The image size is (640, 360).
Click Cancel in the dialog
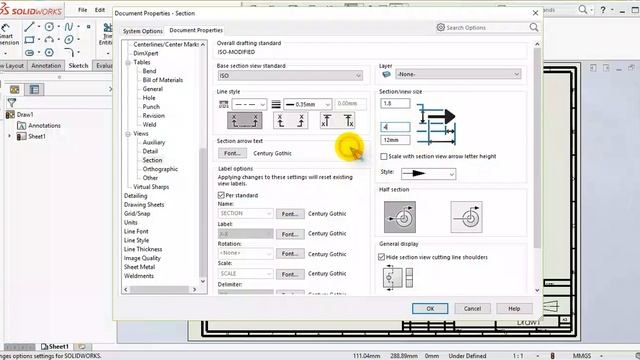pos(472,309)
